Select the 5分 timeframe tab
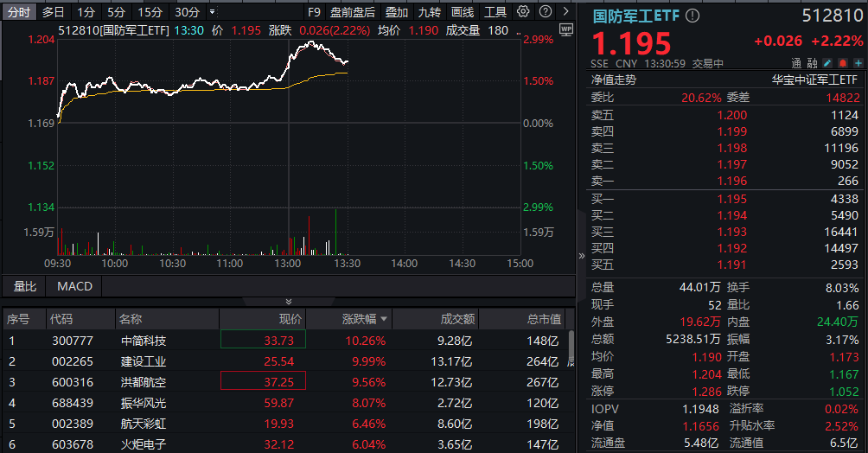868x453 pixels. tap(116, 11)
